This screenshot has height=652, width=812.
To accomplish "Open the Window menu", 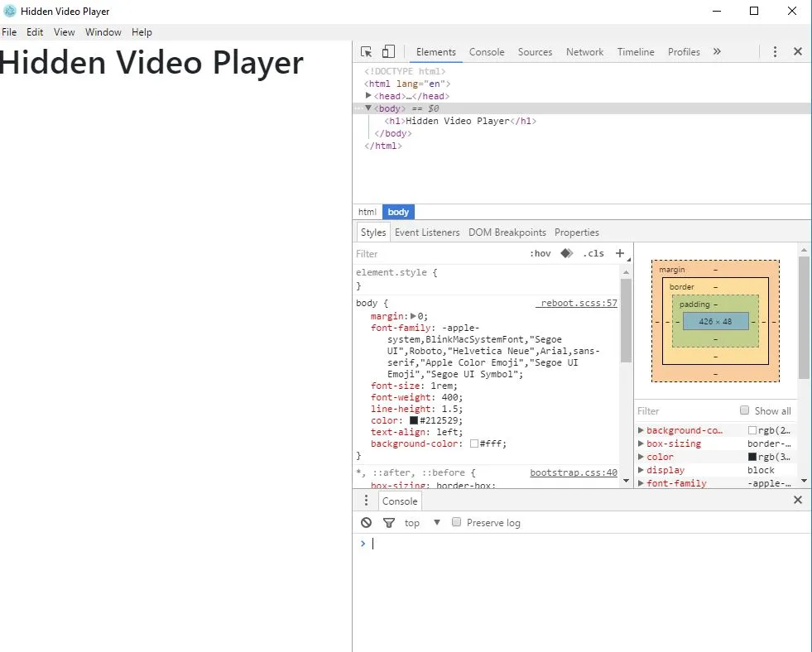I will 103,32.
